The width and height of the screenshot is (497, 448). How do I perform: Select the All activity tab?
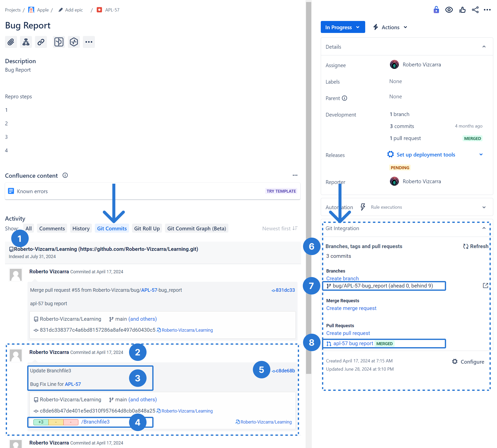[x=29, y=228]
